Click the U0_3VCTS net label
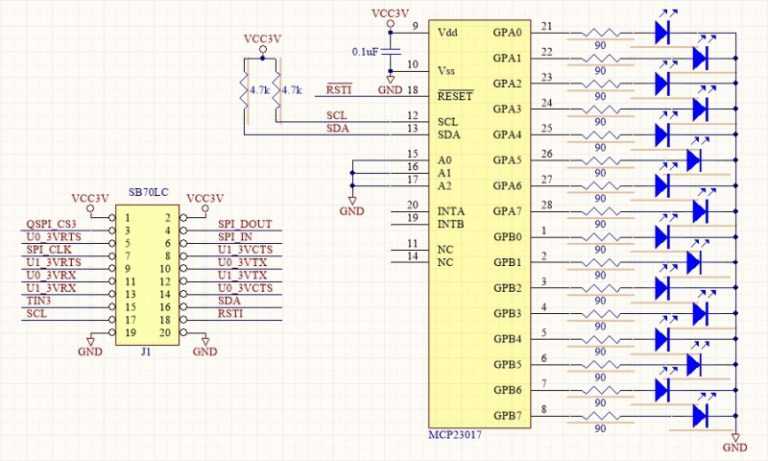768x461 pixels. [245, 288]
